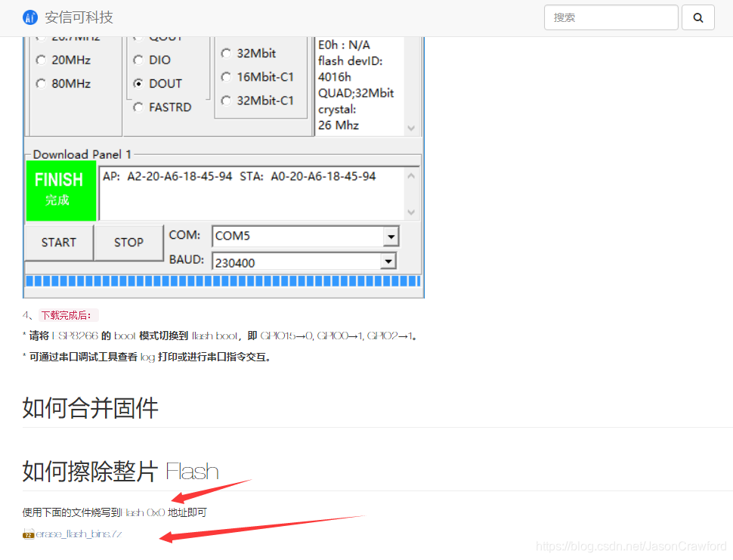Viewport: 733px width, 560px height.
Task: Open the COM port dropdown arrow
Action: tap(391, 236)
